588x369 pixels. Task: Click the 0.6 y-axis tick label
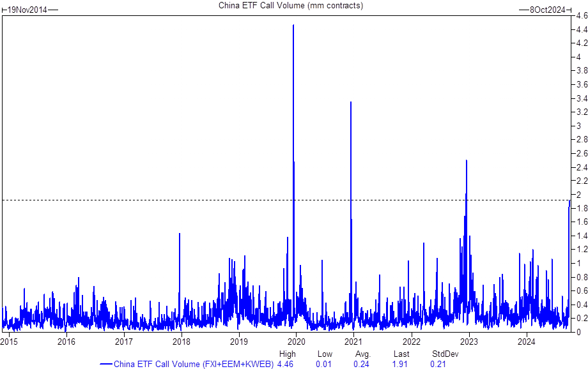(x=582, y=291)
